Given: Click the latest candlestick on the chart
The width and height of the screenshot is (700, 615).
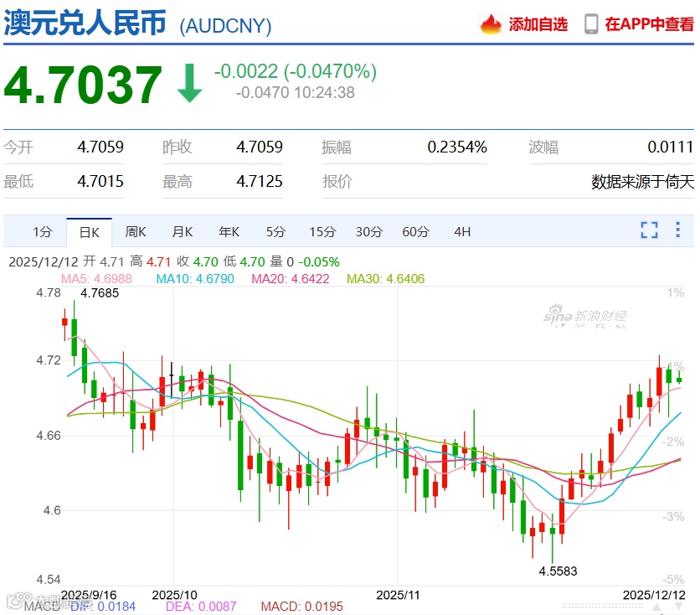Looking at the screenshot, I should click(x=679, y=380).
